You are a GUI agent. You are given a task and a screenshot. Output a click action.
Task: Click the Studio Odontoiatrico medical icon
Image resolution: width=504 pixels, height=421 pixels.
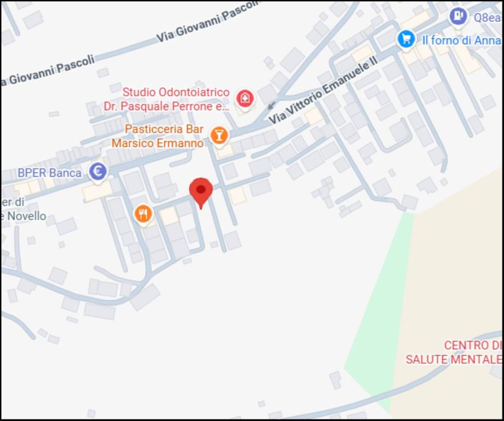[x=245, y=99]
